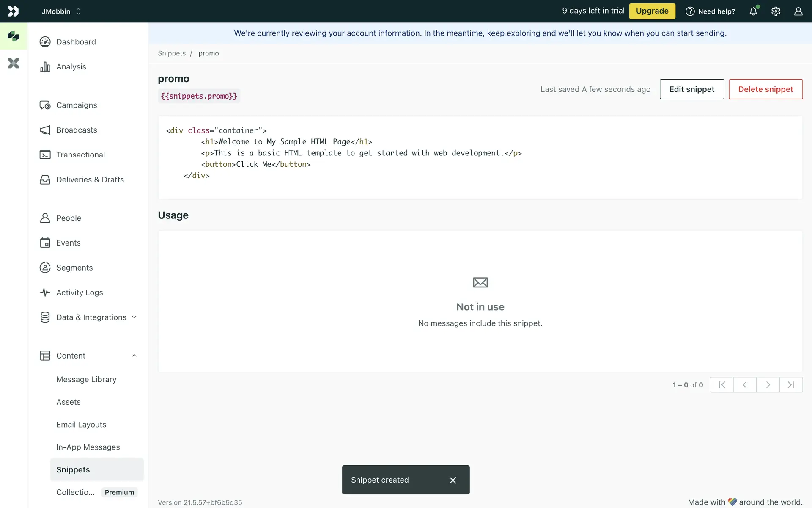Image resolution: width=812 pixels, height=508 pixels.
Task: Dismiss the Snippet created toast notification
Action: click(x=453, y=480)
